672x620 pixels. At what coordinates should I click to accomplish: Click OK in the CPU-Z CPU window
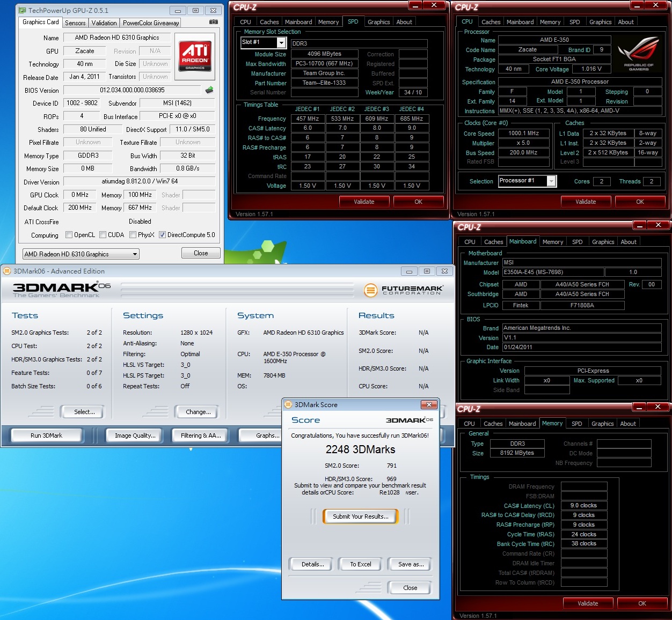pyautogui.click(x=640, y=202)
